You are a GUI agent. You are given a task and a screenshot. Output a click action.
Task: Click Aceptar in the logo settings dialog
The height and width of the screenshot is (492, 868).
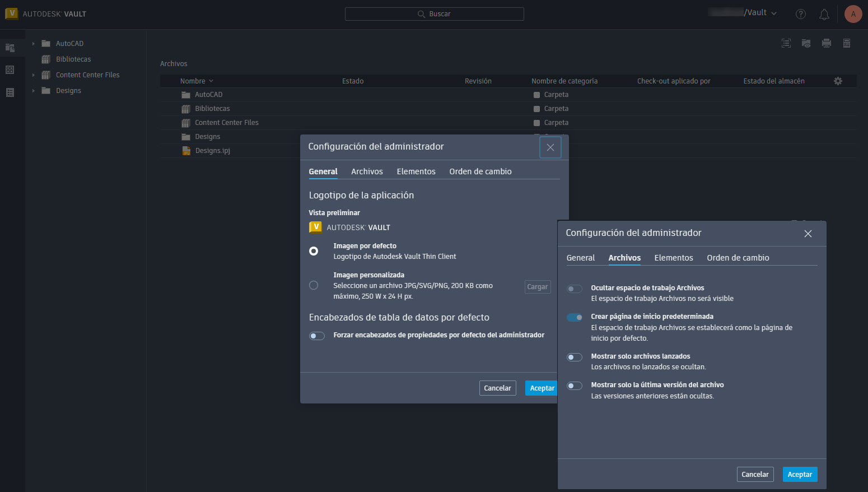(x=542, y=388)
